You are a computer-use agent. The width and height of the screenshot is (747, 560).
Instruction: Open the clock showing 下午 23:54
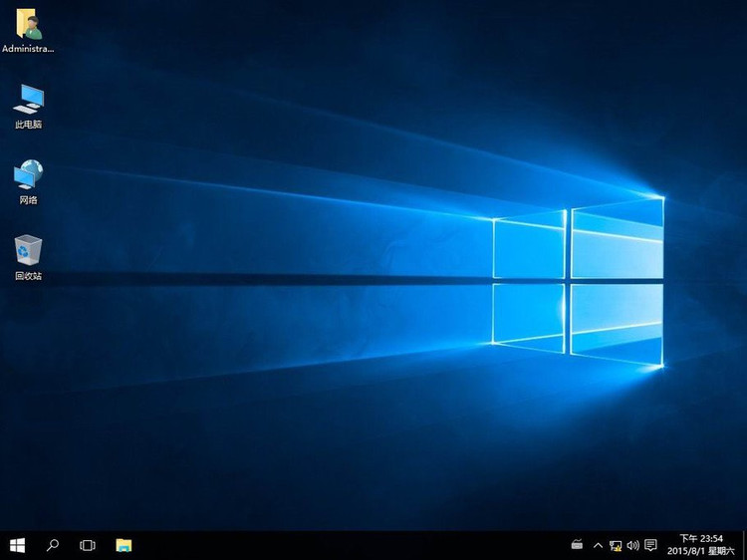(701, 545)
